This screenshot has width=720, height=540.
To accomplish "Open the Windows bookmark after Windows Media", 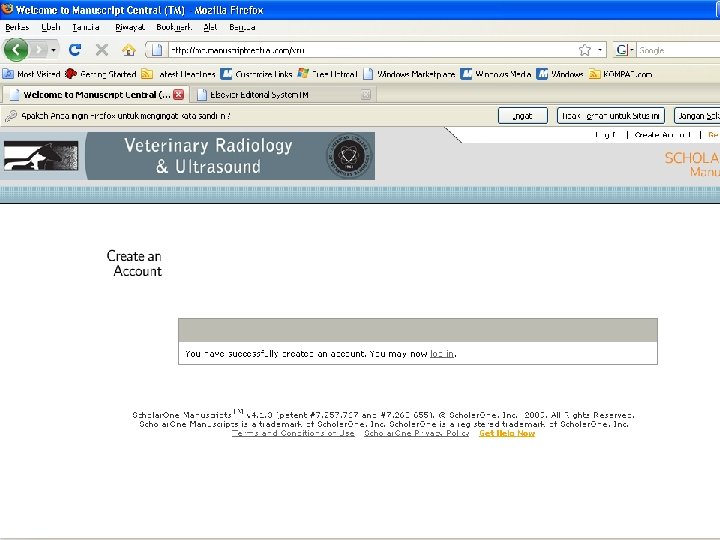I will [x=560, y=74].
